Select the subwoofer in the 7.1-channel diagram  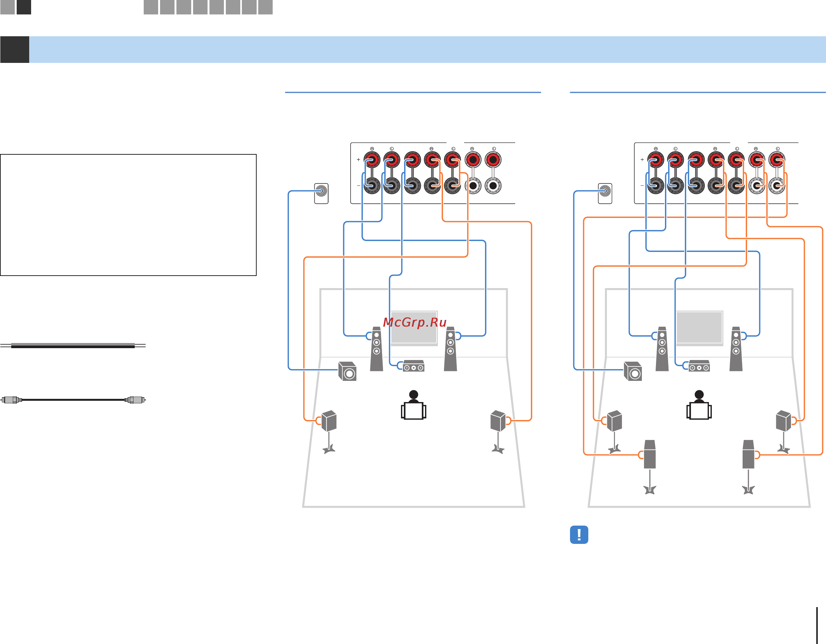633,371
